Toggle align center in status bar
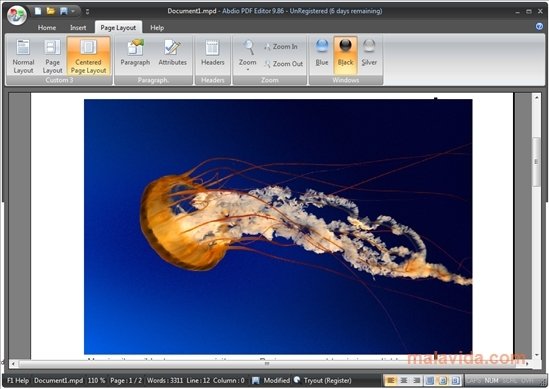The image size is (549, 389). [404, 380]
